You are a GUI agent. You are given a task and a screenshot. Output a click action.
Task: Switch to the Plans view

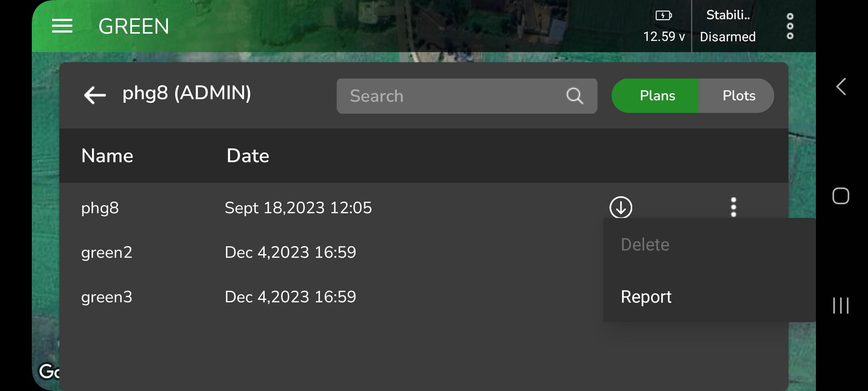coord(657,96)
